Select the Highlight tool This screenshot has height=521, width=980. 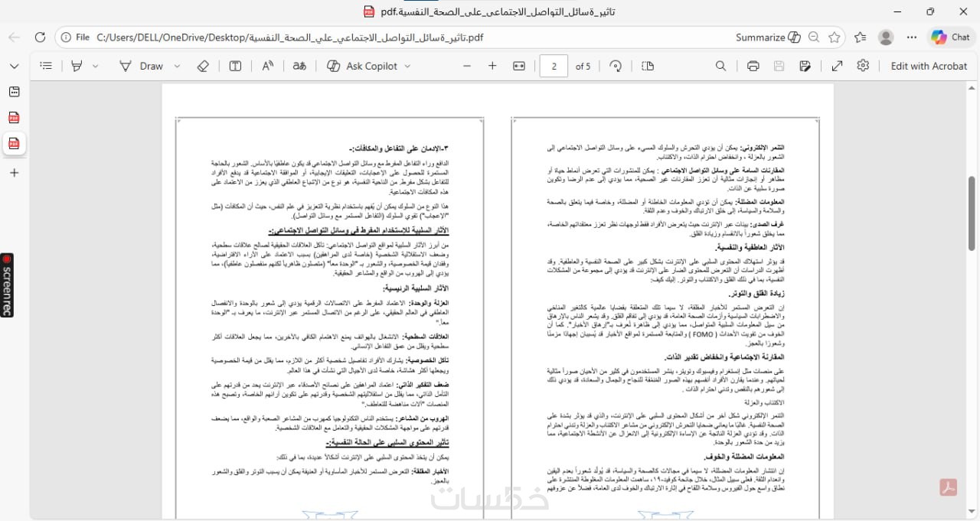point(76,66)
